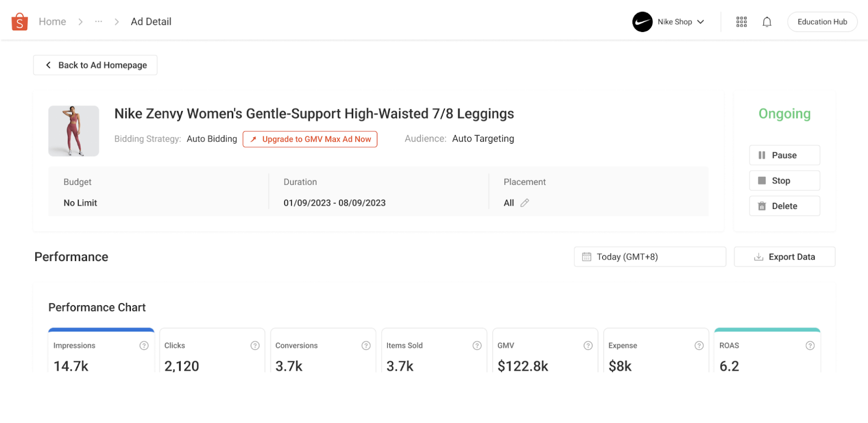Image resolution: width=868 pixels, height=423 pixels.
Task: Show help for Impressions metric
Action: (x=144, y=345)
